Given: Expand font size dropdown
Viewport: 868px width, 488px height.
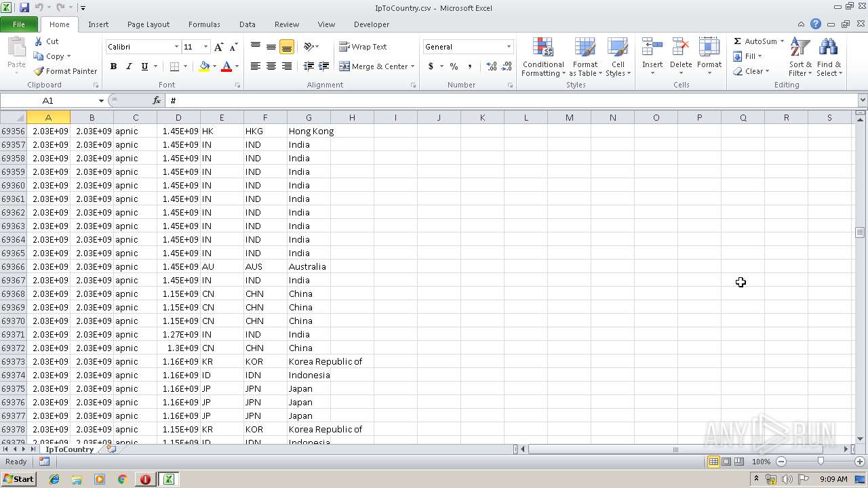Looking at the screenshot, I should pos(205,47).
